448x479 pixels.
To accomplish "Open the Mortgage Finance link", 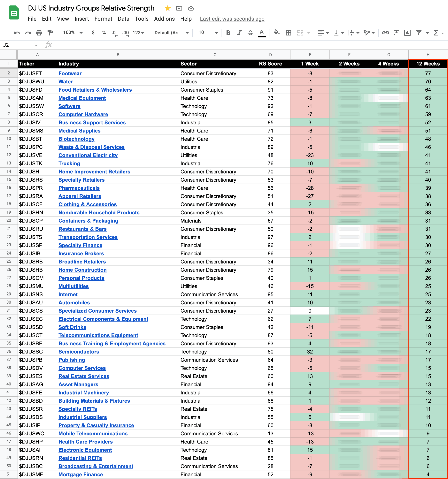I will [81, 475].
